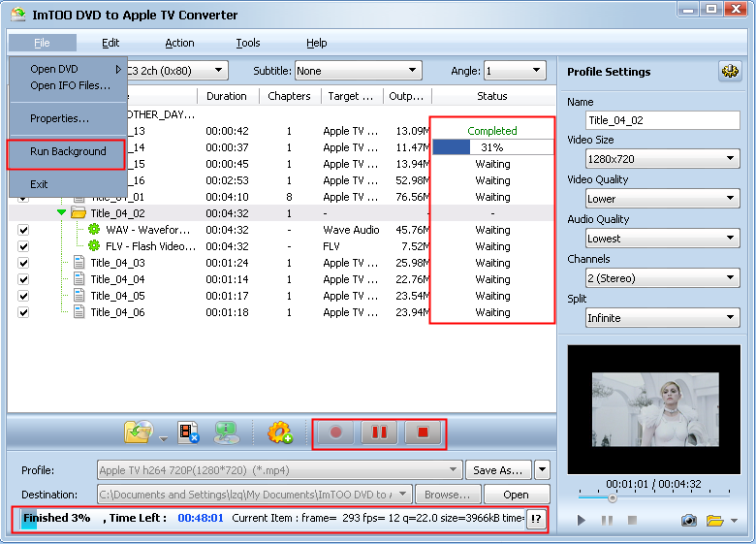Click the WAV profile gear icon
This screenshot has height=544, width=756.
(x=94, y=229)
